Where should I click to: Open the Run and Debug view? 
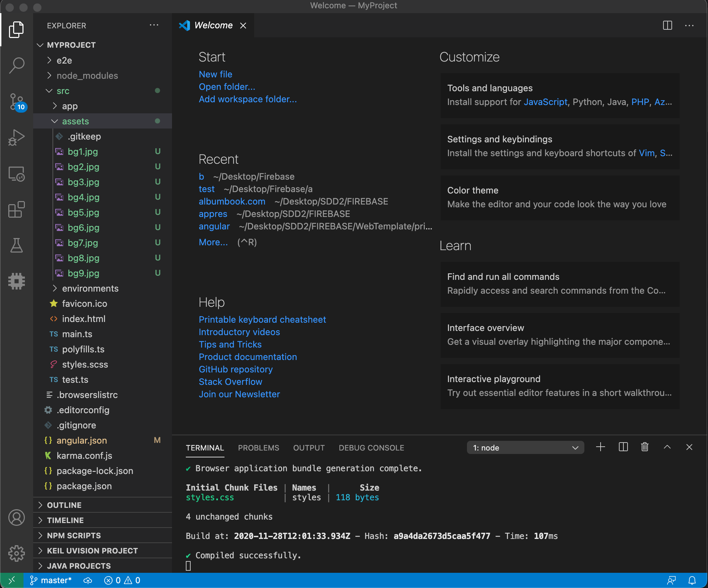pyautogui.click(x=17, y=137)
